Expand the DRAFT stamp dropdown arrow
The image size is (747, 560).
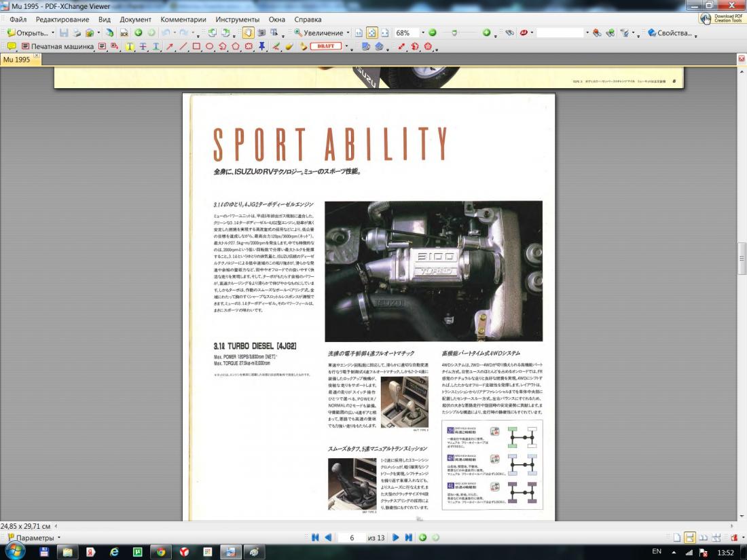346,46
